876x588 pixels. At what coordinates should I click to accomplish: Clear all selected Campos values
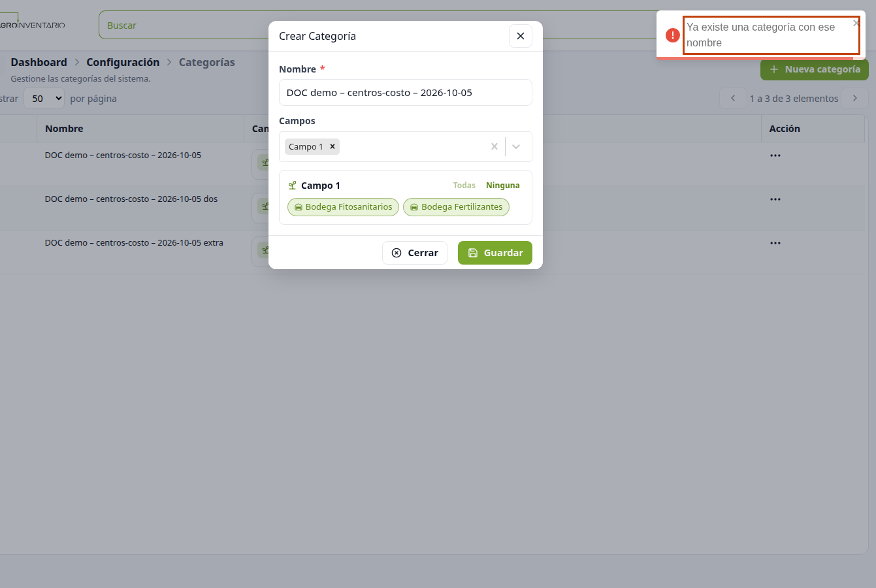pyautogui.click(x=495, y=146)
